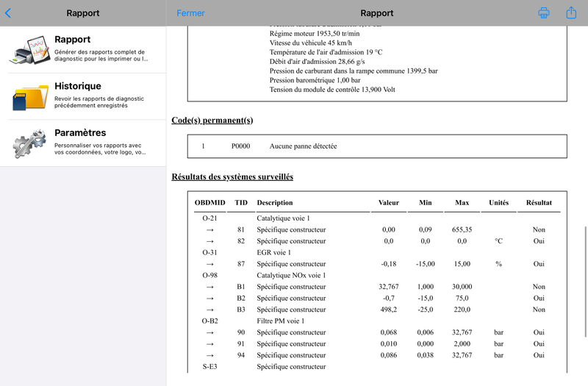This screenshot has height=386, width=588.
Task: Open the Historique menu entry
Action: [x=83, y=96]
